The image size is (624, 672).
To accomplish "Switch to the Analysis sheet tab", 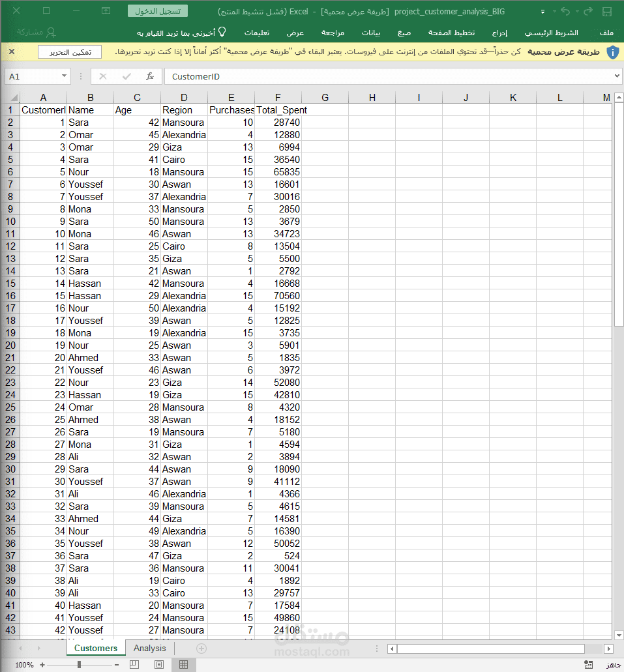I will point(149,648).
